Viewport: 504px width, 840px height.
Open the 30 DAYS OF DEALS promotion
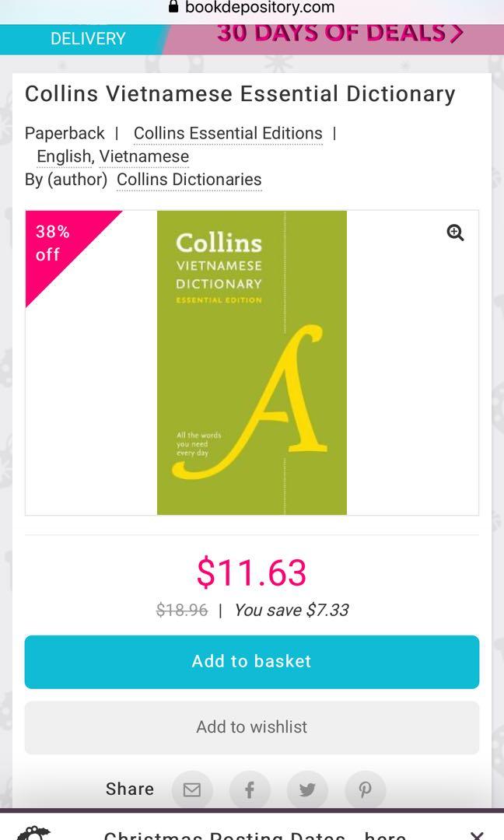click(x=327, y=33)
